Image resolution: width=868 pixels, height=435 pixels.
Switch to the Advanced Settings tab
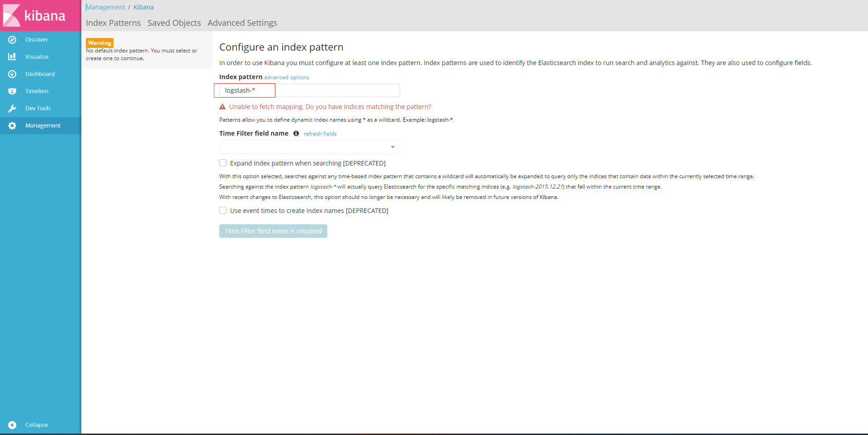242,23
